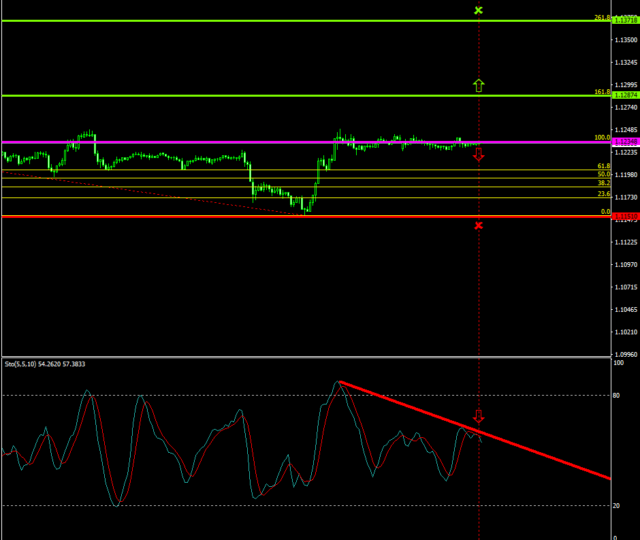Click the Stochastic 20 level marker
This screenshot has width=640, height=540.
tap(617, 505)
